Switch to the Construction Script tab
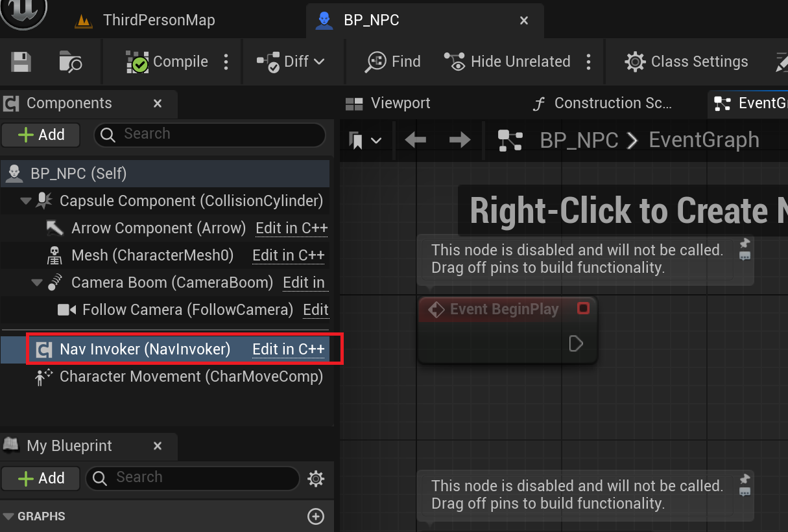Screen dimensions: 788x532 coord(602,103)
